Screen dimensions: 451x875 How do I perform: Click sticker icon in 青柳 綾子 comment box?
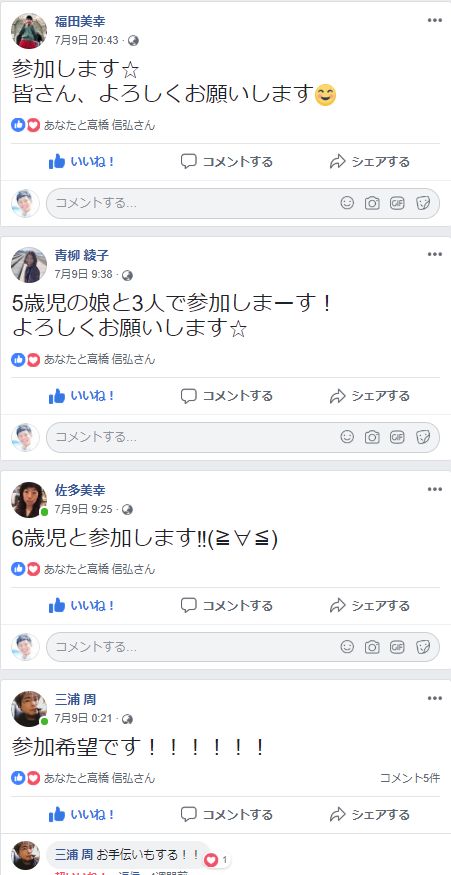pyautogui.click(x=423, y=437)
